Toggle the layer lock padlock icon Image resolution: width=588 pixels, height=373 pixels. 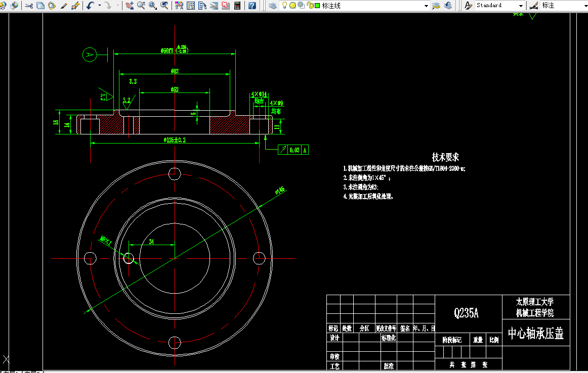310,5
